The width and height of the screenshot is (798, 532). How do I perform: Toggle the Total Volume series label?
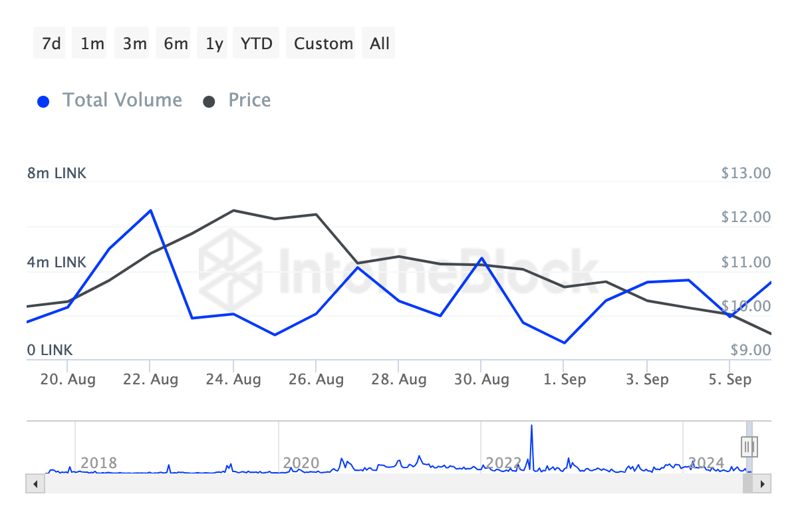click(122, 100)
